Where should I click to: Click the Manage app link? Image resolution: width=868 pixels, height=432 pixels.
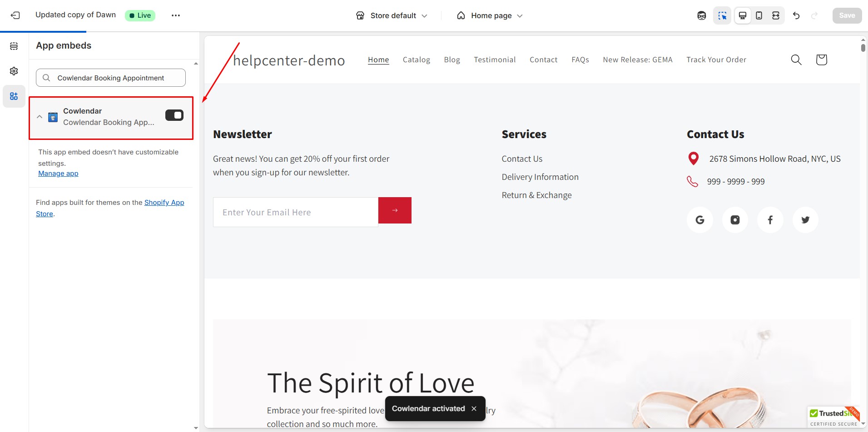(58, 174)
